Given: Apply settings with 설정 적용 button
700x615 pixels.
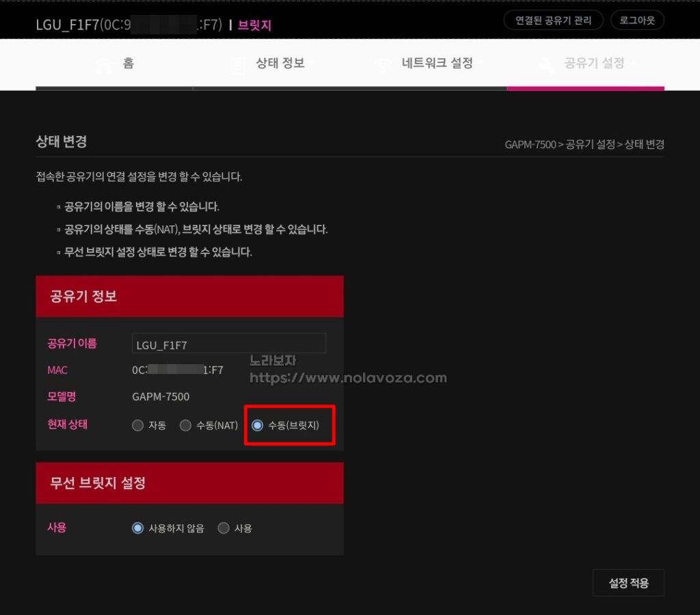Looking at the screenshot, I should pos(629,583).
